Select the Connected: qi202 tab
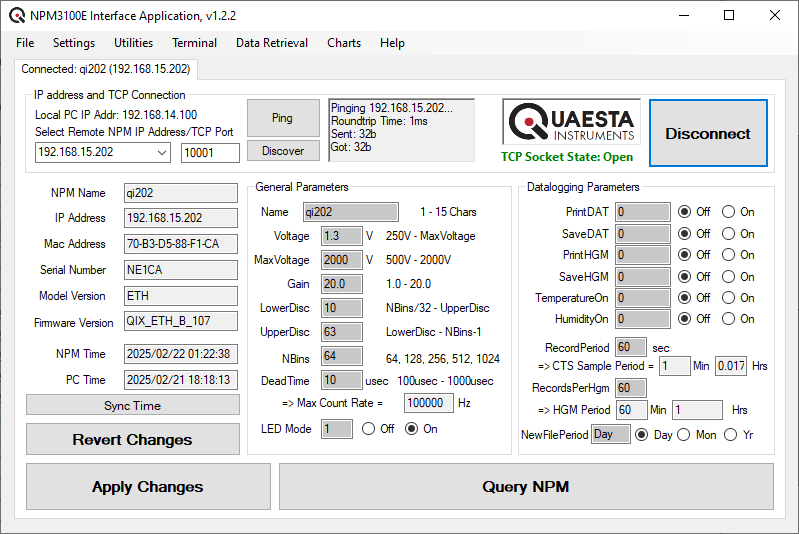The width and height of the screenshot is (799, 534). pos(105,69)
